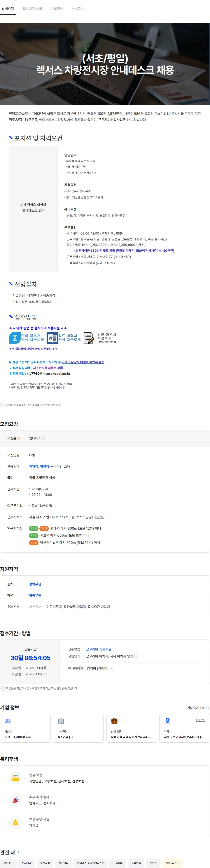Click the 기업구분 building icon
The width and height of the screenshot is (210, 868).
61,721
